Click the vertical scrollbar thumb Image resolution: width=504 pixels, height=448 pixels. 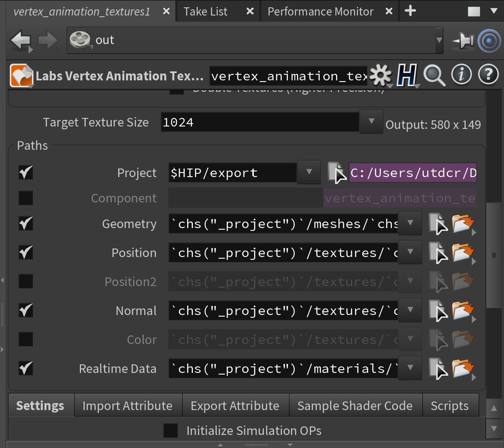(x=494, y=255)
